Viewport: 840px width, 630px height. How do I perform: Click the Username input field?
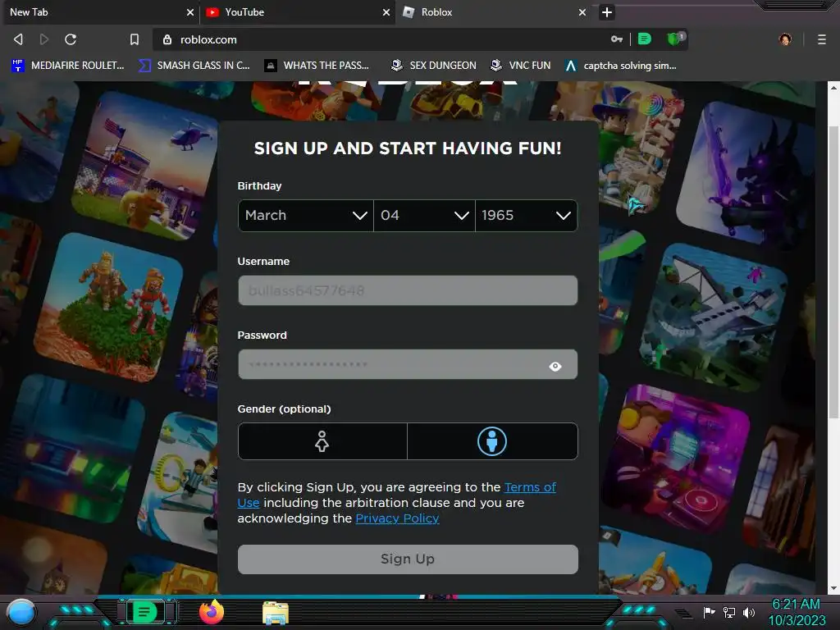[x=408, y=290]
